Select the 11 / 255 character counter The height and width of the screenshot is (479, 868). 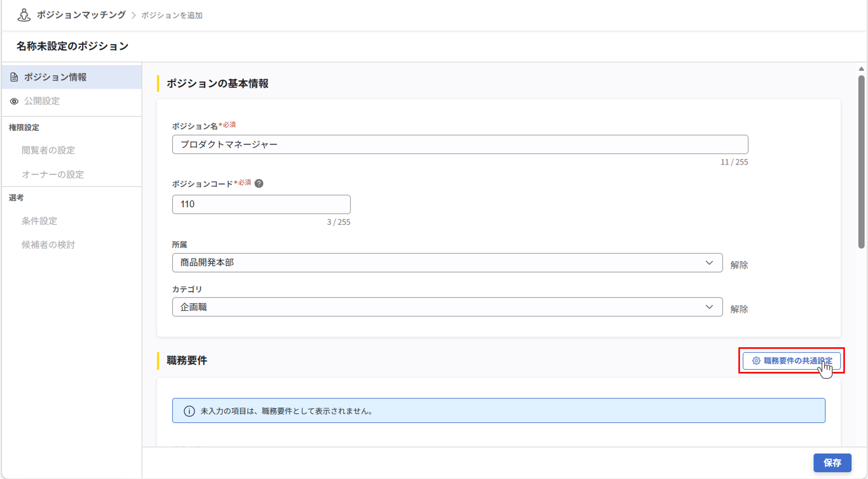[x=734, y=162]
